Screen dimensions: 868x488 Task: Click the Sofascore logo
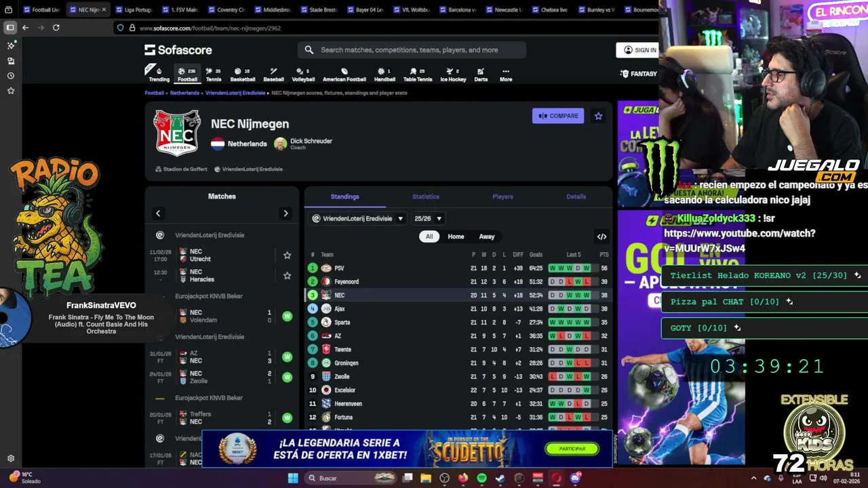click(x=178, y=49)
